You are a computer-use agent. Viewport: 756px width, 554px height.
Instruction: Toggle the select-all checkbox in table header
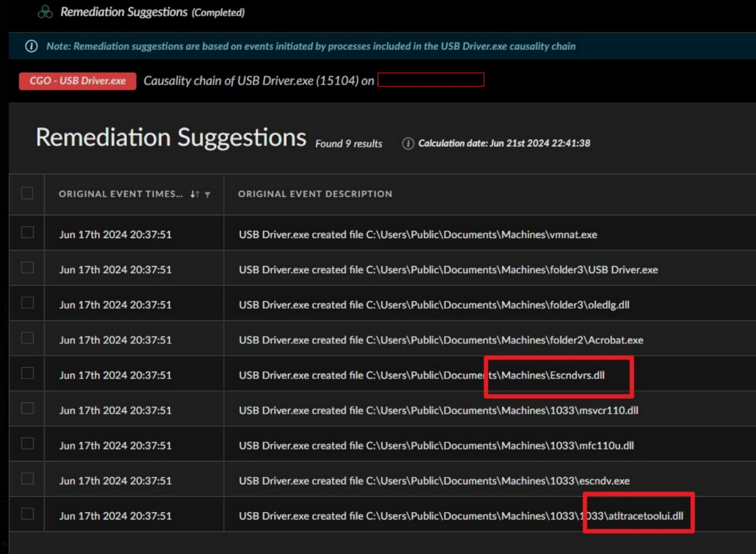pyautogui.click(x=26, y=192)
